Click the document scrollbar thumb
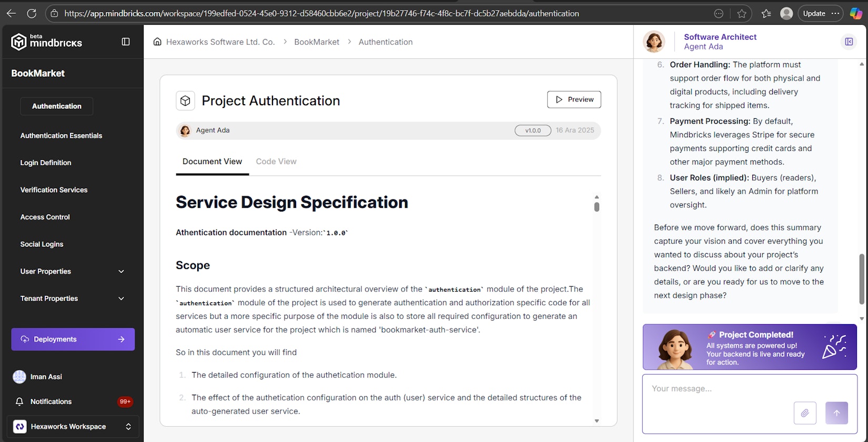 pos(597,206)
